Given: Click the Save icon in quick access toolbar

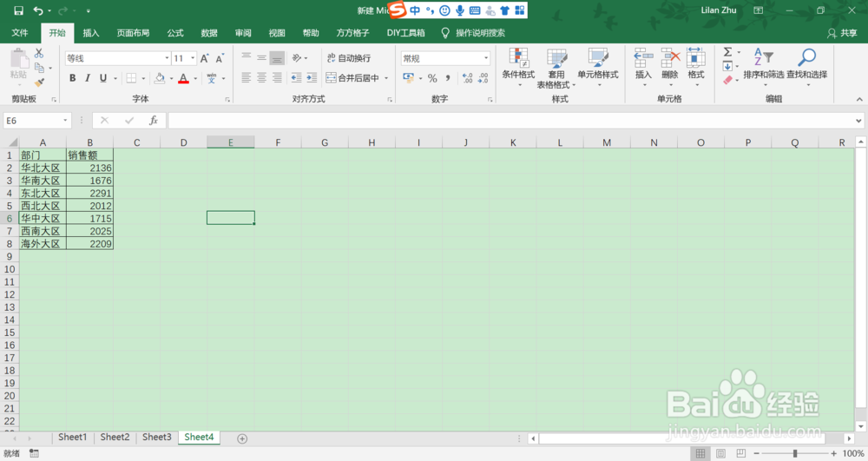Looking at the screenshot, I should (18, 10).
